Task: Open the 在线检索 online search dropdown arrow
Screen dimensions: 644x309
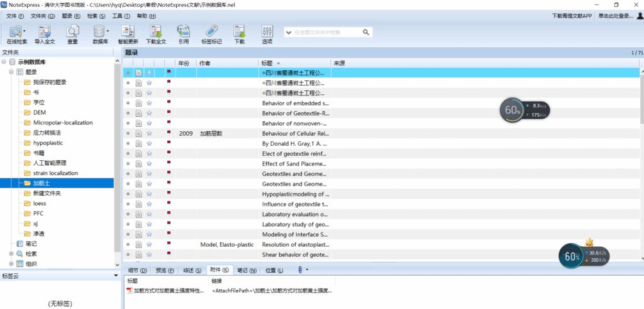Action: [x=25, y=31]
